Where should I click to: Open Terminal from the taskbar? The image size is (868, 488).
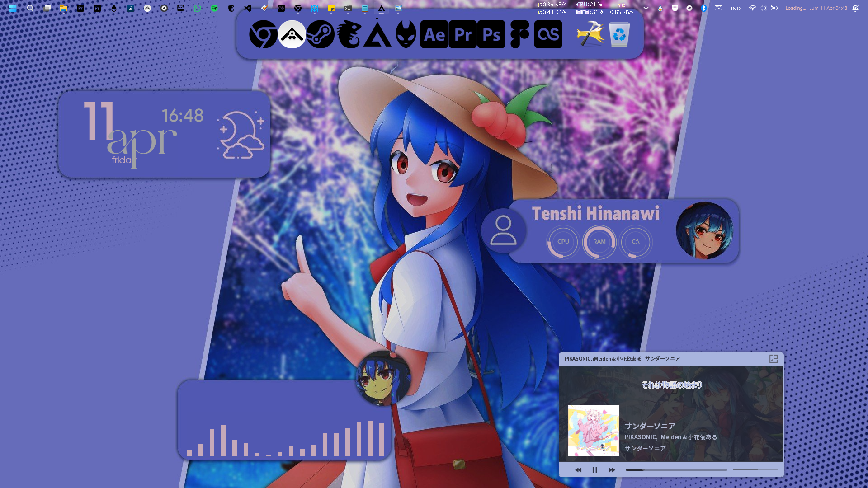tap(348, 8)
